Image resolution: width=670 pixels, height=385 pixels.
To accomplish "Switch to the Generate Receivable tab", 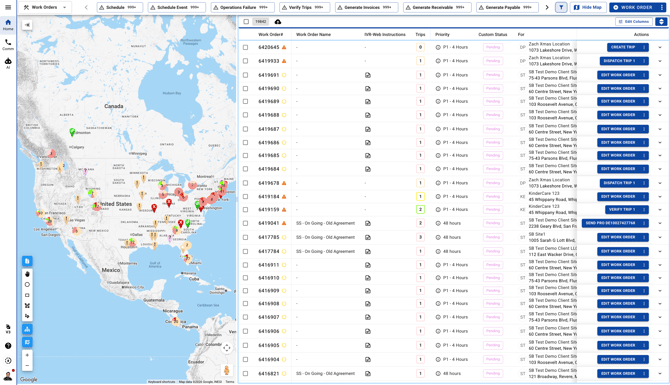I will click(x=438, y=7).
